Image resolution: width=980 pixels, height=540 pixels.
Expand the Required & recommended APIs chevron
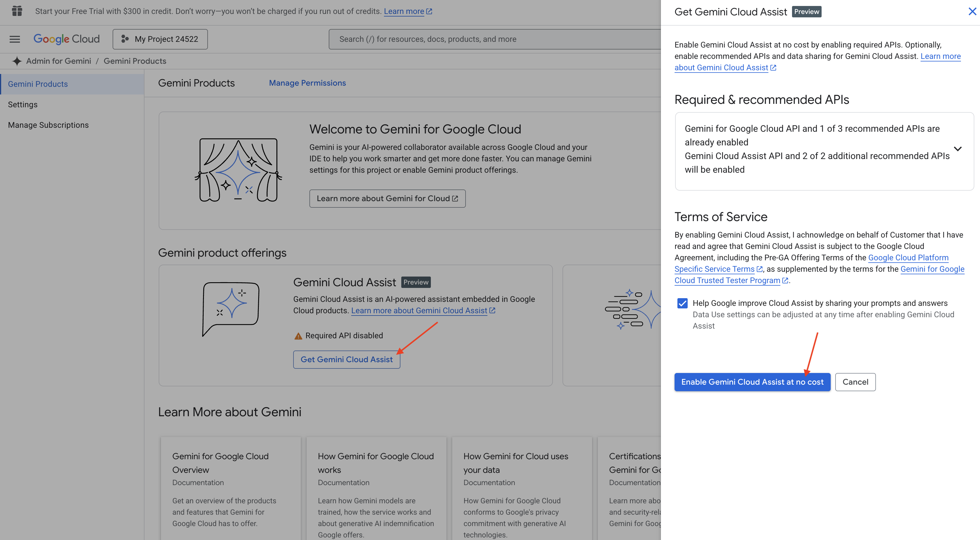tap(958, 149)
